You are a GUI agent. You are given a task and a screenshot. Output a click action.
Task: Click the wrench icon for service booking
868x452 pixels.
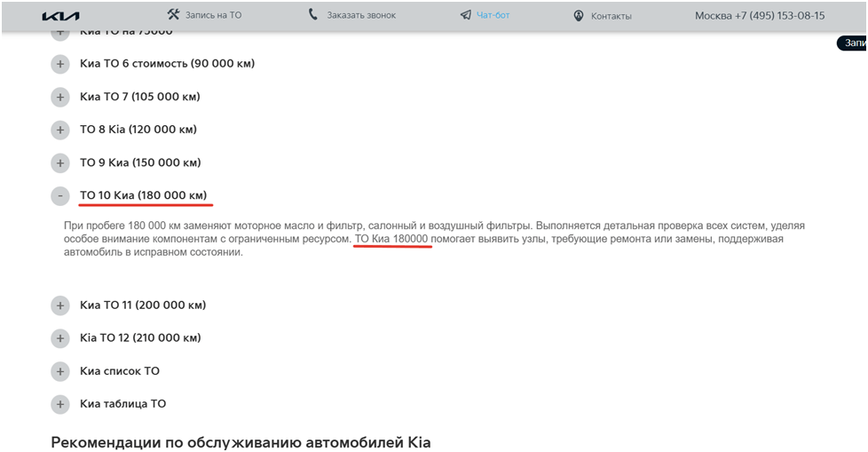pos(173,14)
